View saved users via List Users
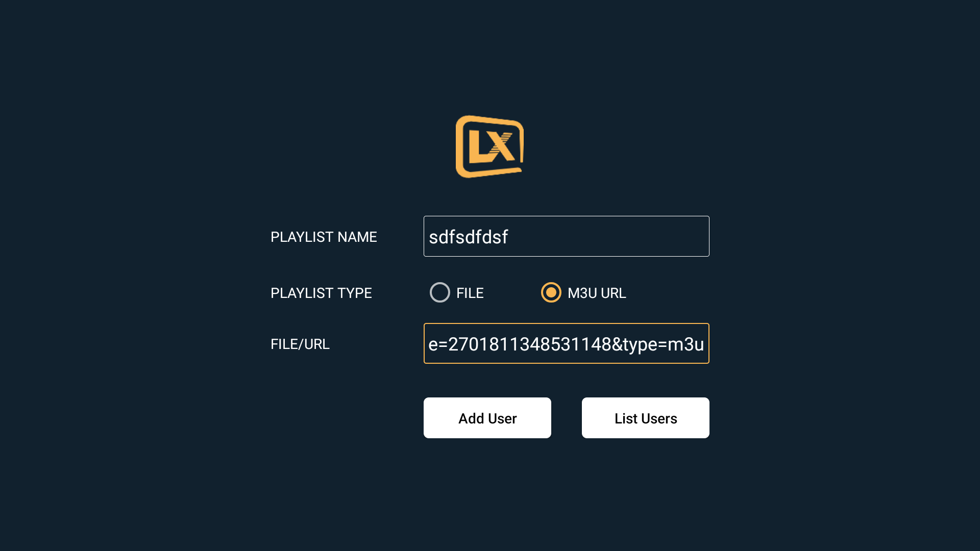 pos(646,418)
